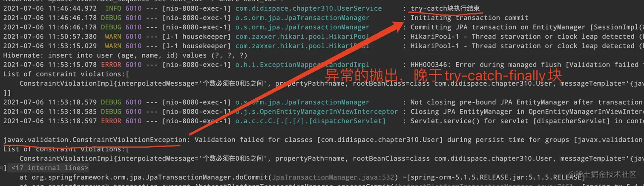
Task: Click the "Initiating transaction commit" message
Action: (x=469, y=18)
